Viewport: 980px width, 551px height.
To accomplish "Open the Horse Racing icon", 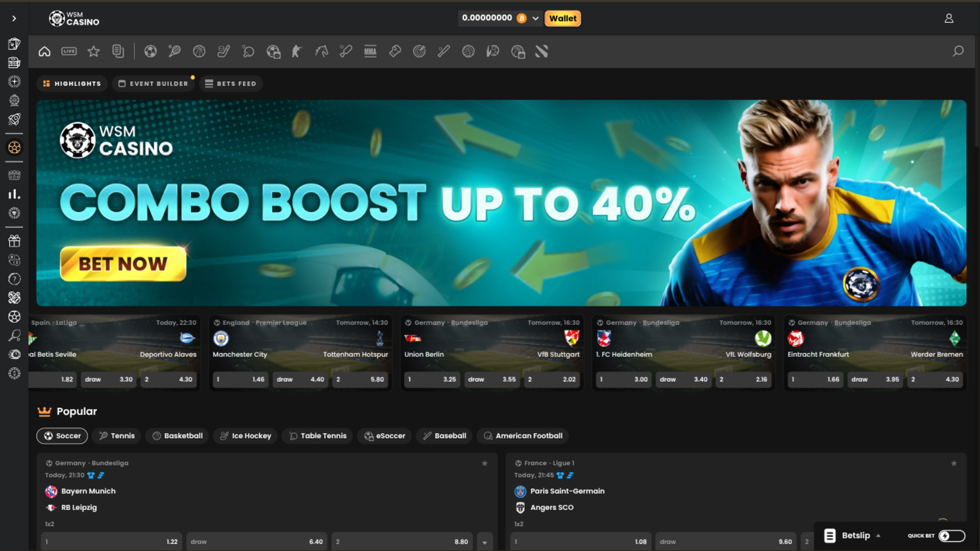I will 322,52.
